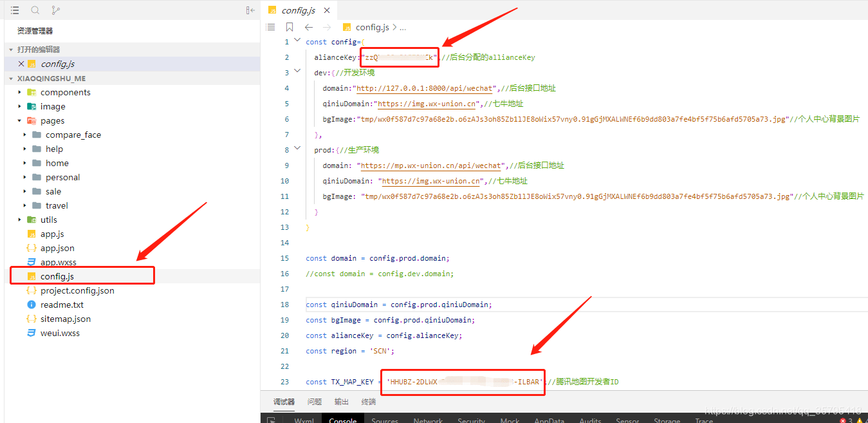Viewport: 868px width, 423px height.
Task: Open the source control branch icon
Action: [56, 10]
